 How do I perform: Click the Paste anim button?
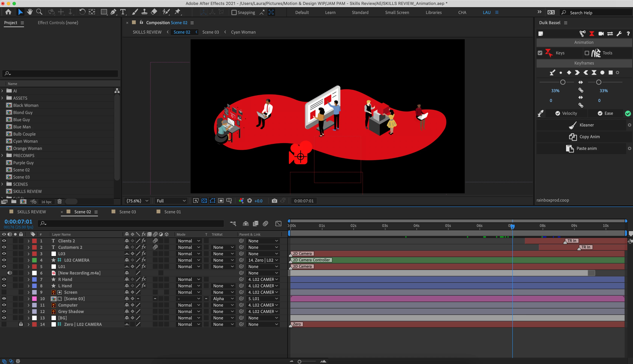click(x=586, y=149)
